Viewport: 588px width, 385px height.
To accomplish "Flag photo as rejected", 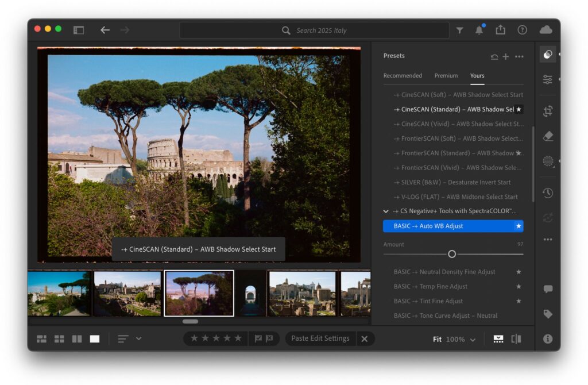I will point(269,338).
